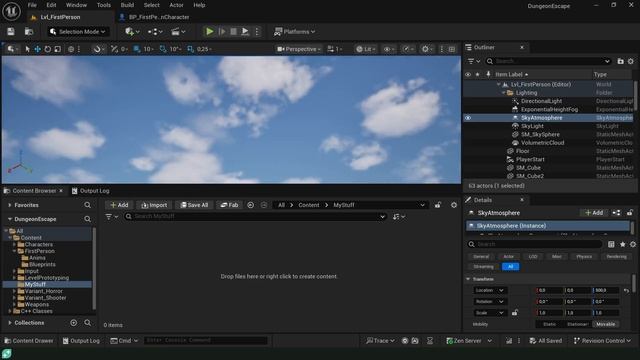640x360 pixels.
Task: Open the Tools menu
Action: coord(104,5)
